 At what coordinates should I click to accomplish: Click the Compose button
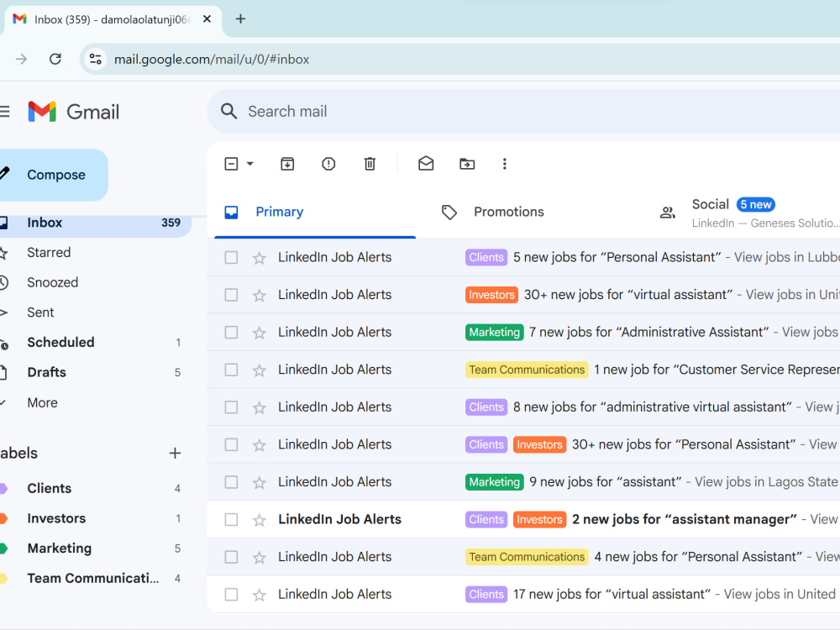click(54, 175)
